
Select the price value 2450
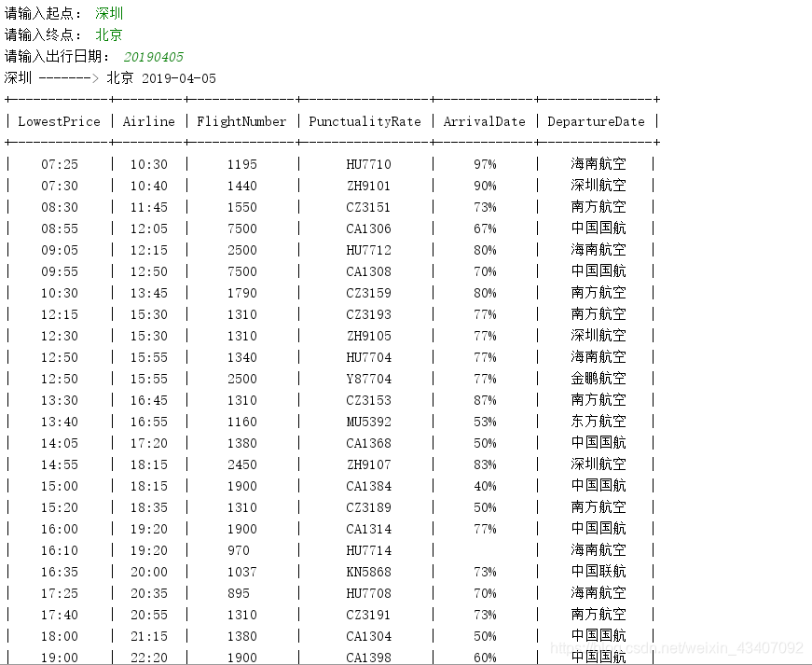[x=242, y=464]
